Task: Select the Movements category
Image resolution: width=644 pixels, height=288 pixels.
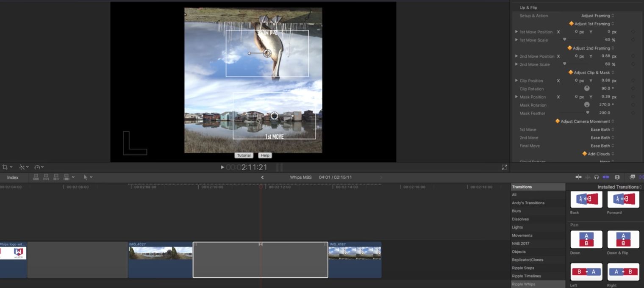Action: click(538, 235)
